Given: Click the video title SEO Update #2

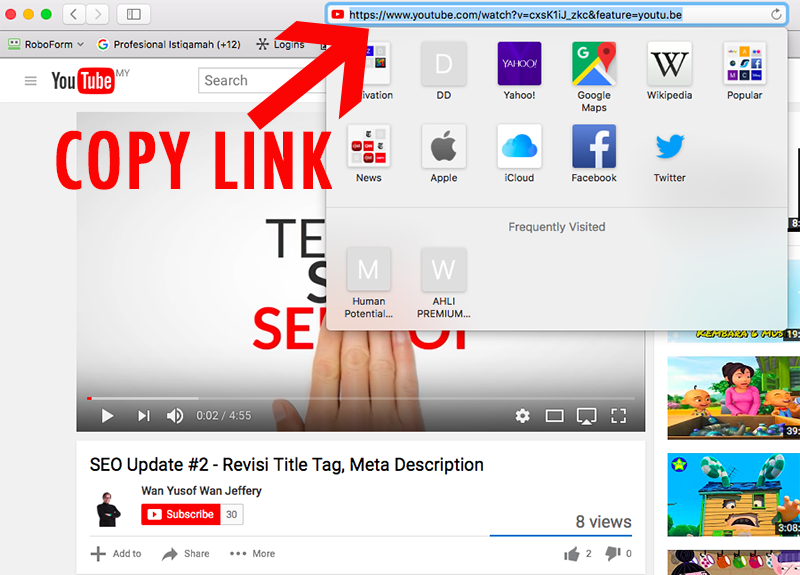Looking at the screenshot, I should (286, 465).
